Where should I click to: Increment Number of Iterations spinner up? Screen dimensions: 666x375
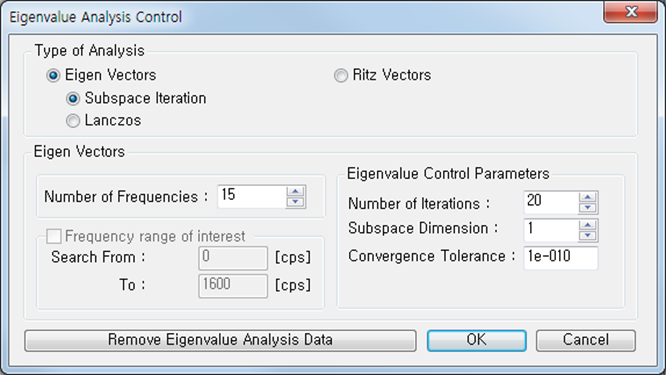(x=588, y=197)
